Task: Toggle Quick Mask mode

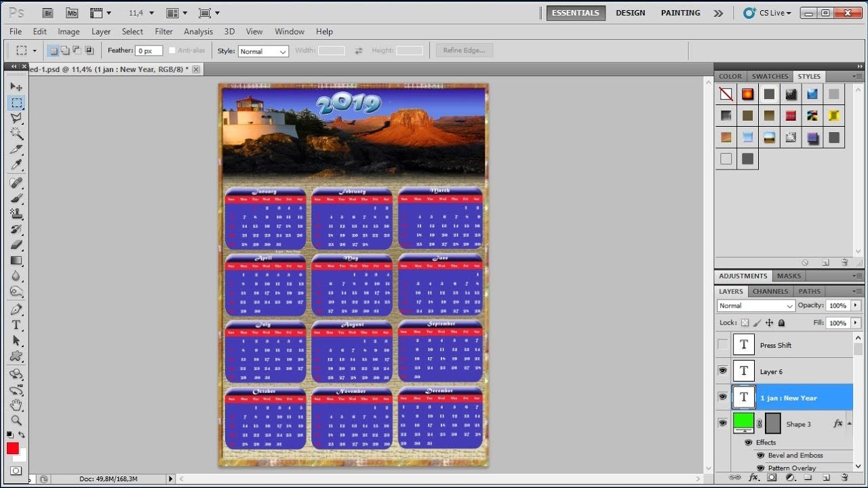Action: click(x=16, y=470)
